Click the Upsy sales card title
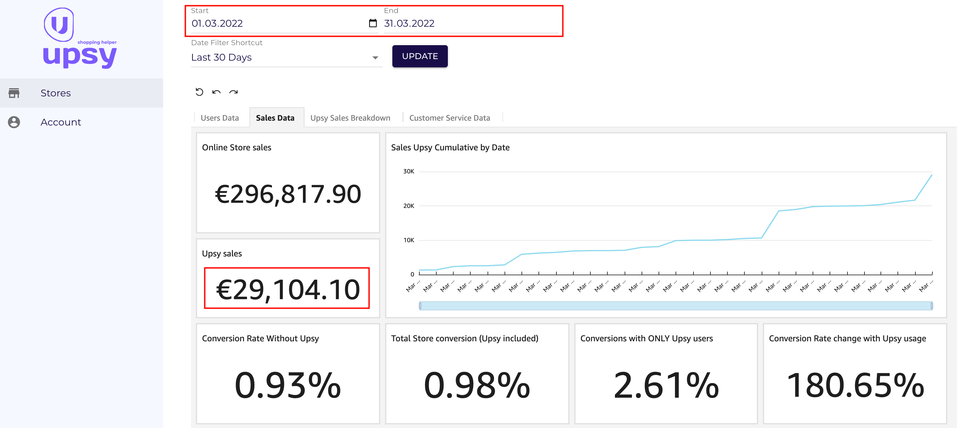Screen dimensions: 980x428 [x=222, y=254]
